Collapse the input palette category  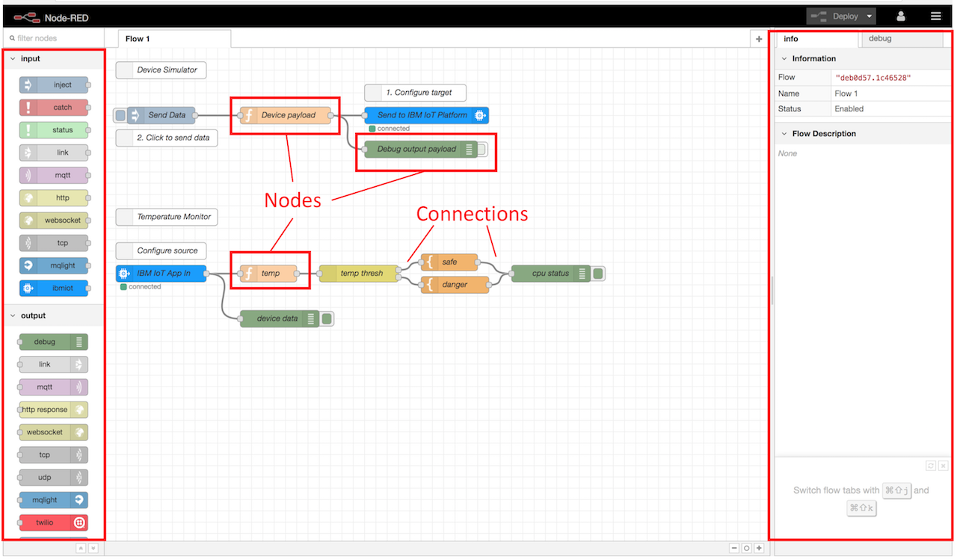pyautogui.click(x=52, y=58)
